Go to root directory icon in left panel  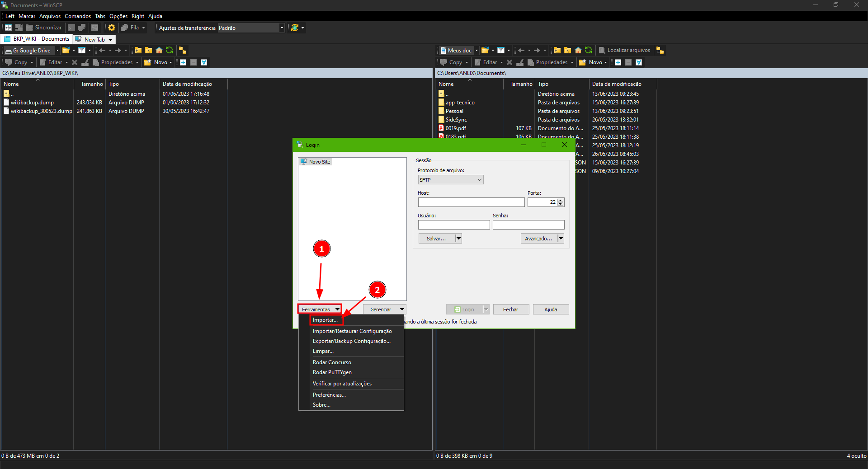[x=148, y=50]
